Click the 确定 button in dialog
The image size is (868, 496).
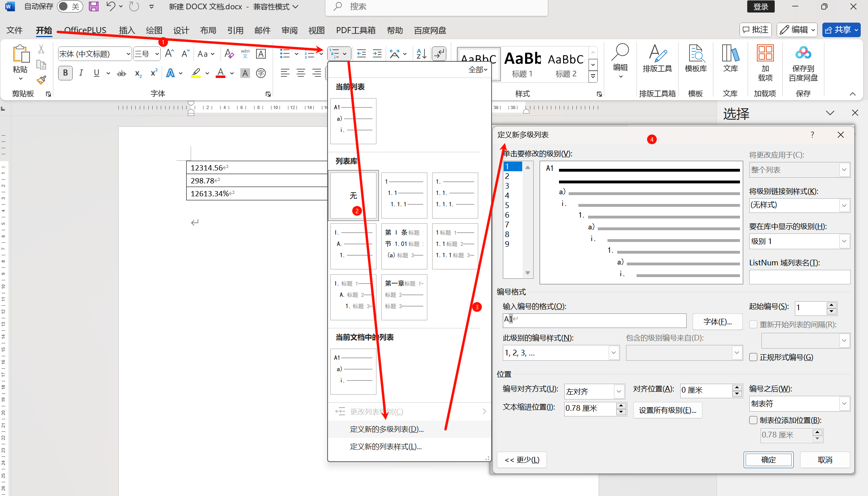pos(768,460)
